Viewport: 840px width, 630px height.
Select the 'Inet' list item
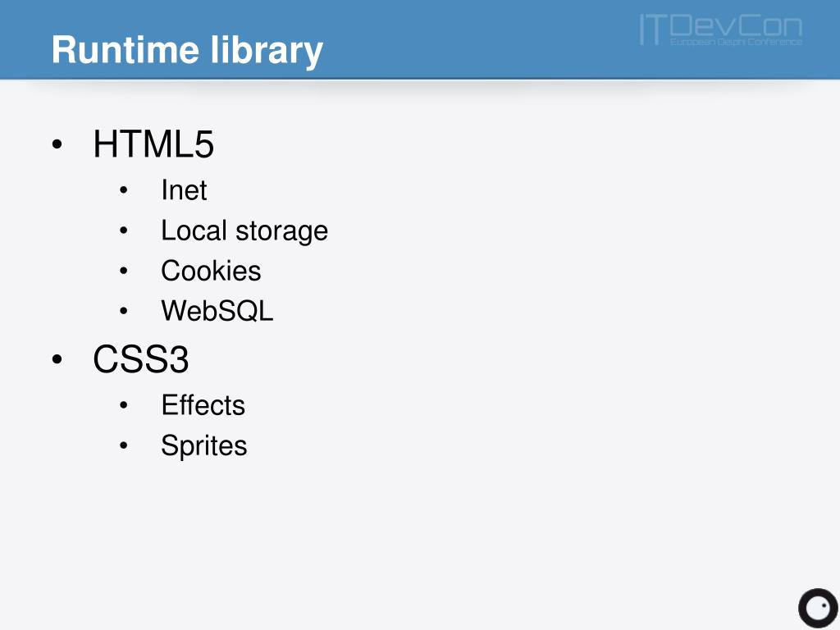184,190
